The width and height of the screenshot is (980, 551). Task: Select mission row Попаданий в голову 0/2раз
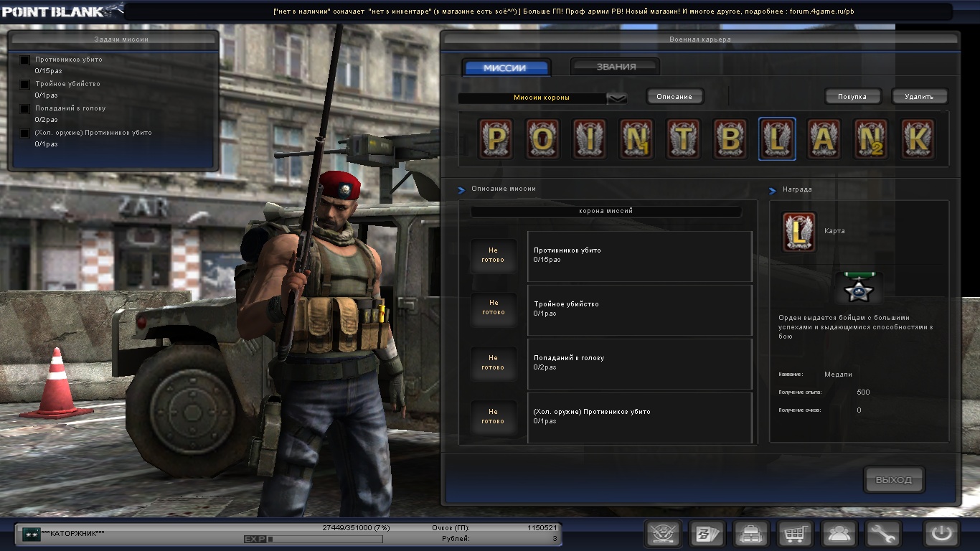click(x=639, y=364)
